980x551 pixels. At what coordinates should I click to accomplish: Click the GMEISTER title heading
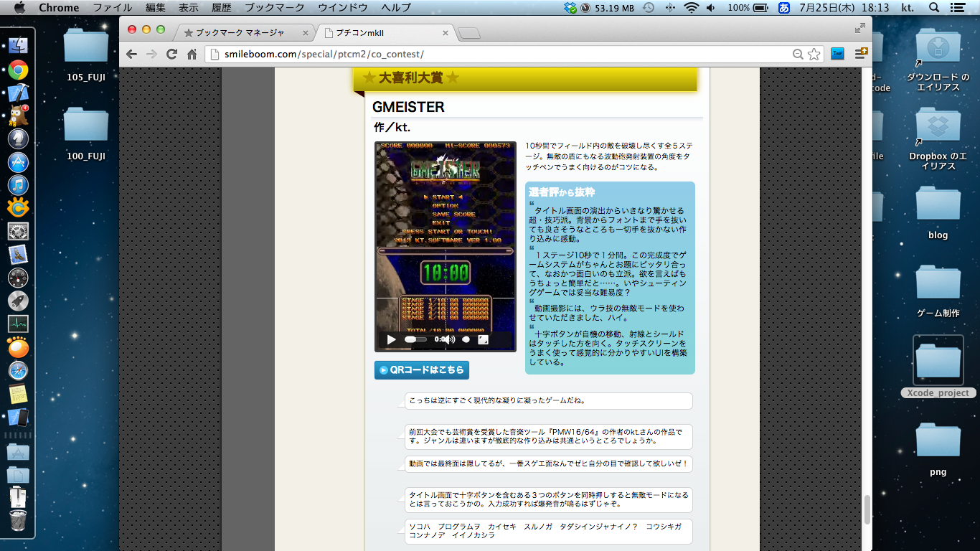click(408, 107)
